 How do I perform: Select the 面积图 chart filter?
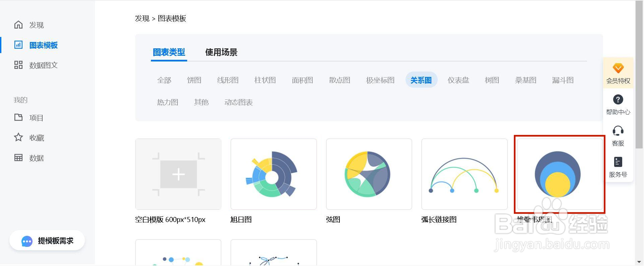pos(303,80)
